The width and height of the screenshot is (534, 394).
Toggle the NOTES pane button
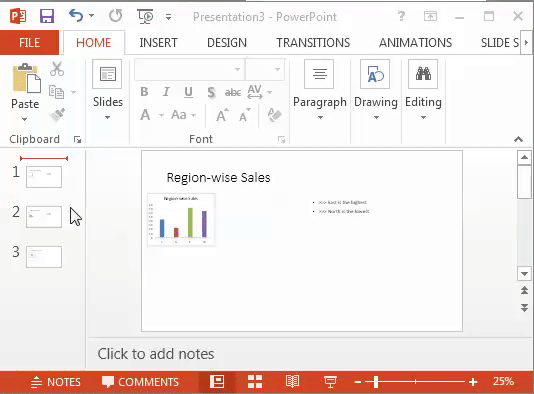[56, 382]
